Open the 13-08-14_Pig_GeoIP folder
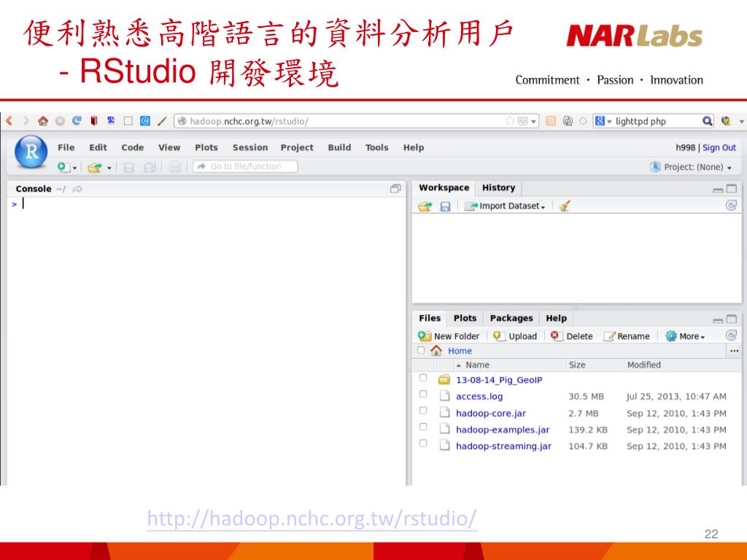747x560 pixels. [499, 380]
